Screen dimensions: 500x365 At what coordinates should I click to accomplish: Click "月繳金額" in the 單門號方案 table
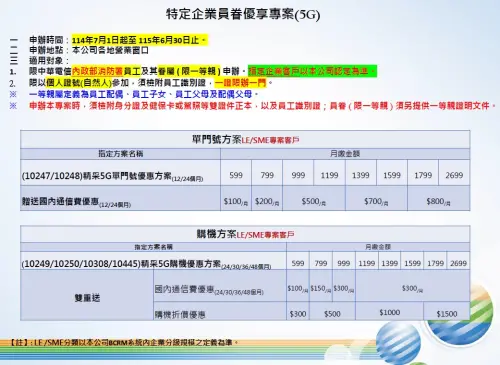pos(345,154)
